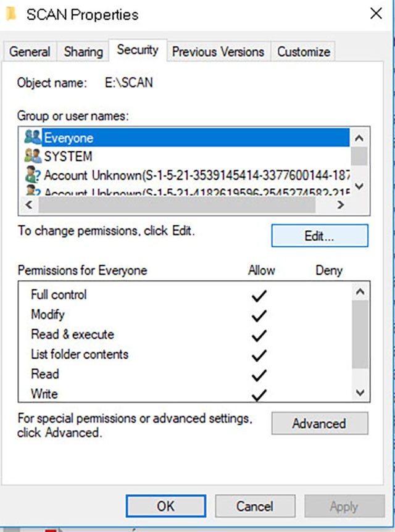Click the SCAN folder icon in title bar
The height and width of the screenshot is (532, 395).
pyautogui.click(x=11, y=14)
